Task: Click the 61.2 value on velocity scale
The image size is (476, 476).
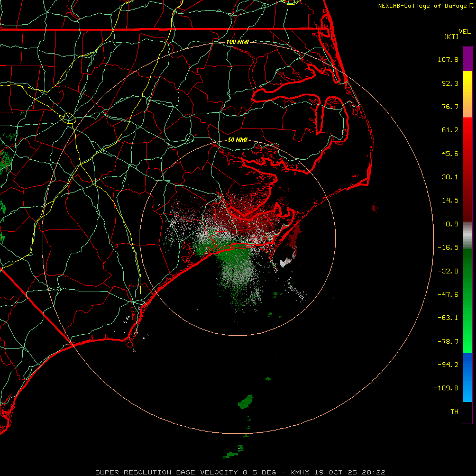Action: [450, 130]
